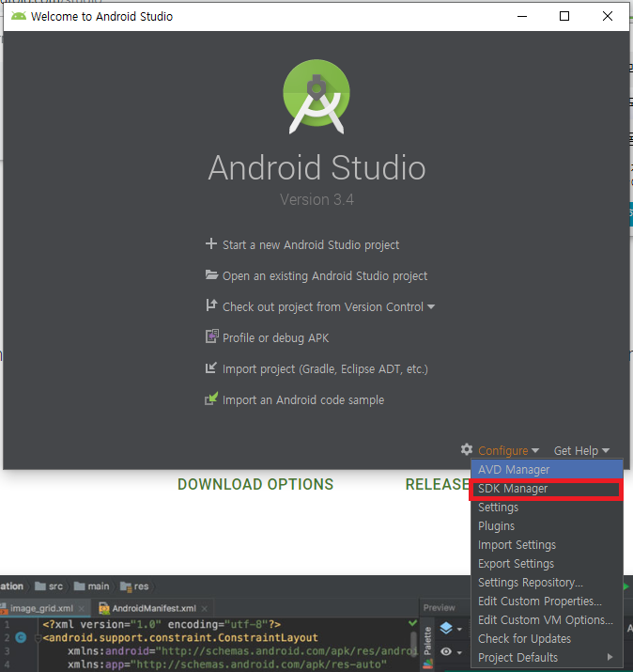
Task: Select Export Settings menu entry
Action: [x=547, y=564]
